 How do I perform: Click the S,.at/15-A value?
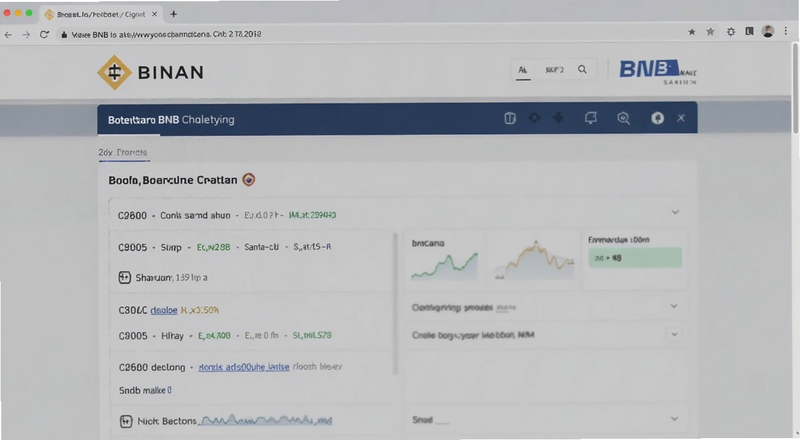coord(312,247)
